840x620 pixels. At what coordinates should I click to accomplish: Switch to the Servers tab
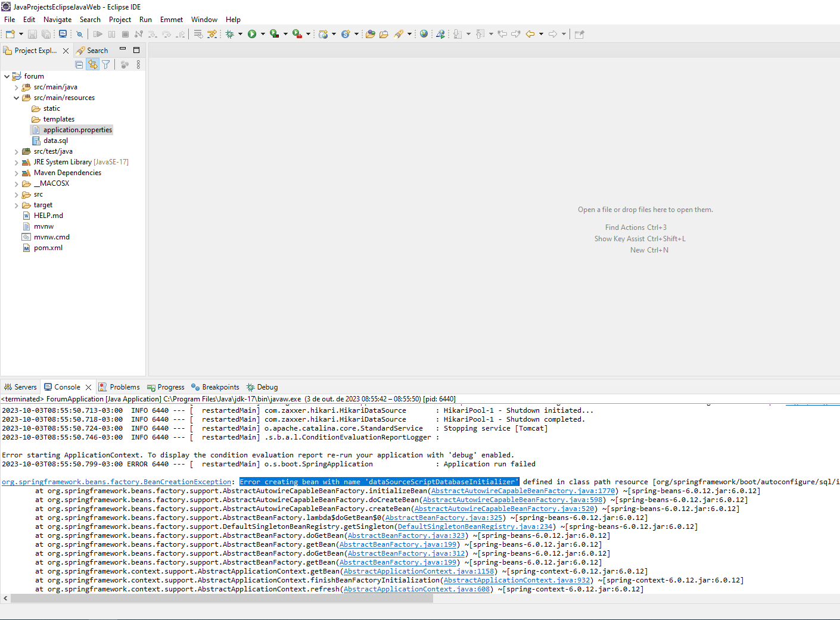(x=20, y=387)
